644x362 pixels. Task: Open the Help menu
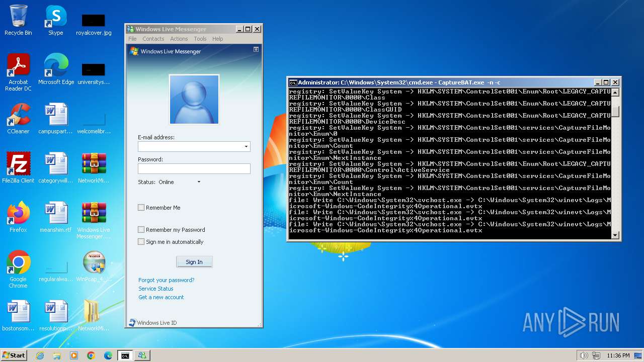click(217, 39)
